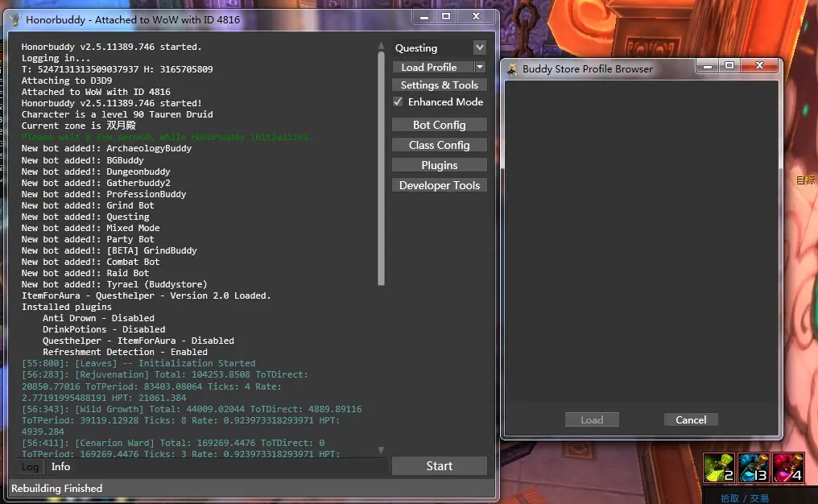Switch to the Log tab

30,467
